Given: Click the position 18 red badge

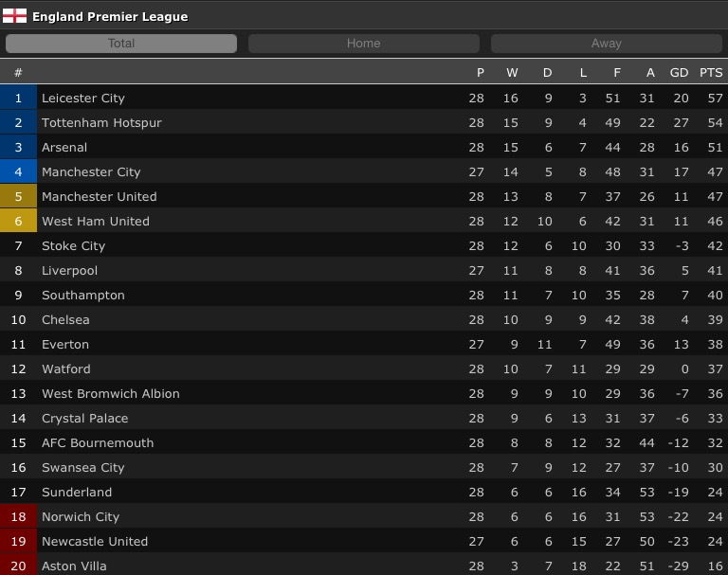Looking at the screenshot, I should (18, 517).
